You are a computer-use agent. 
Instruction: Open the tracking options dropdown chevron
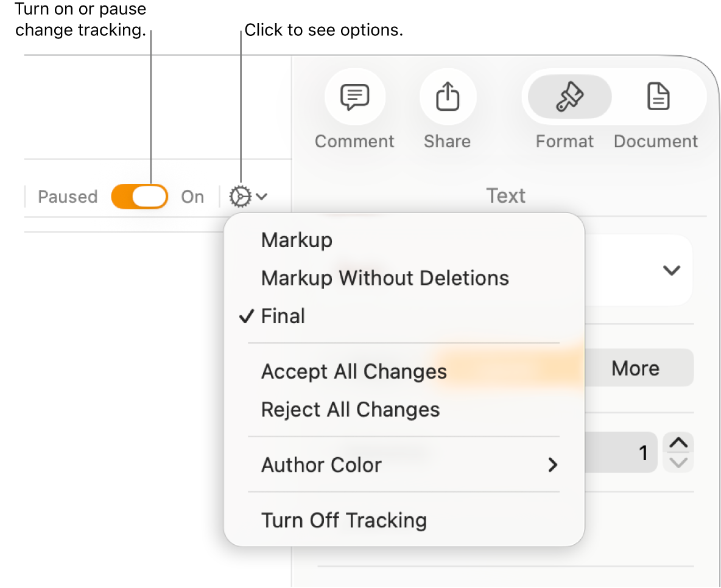click(x=261, y=196)
